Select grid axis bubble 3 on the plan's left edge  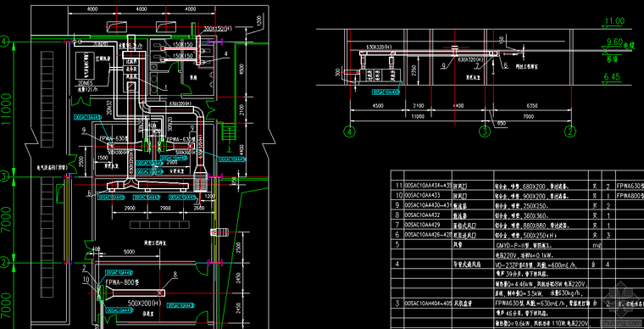point(4,177)
